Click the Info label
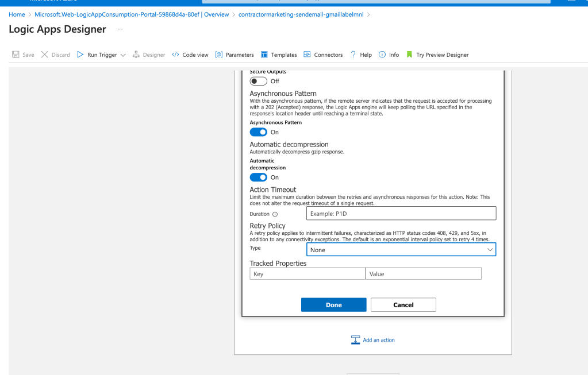Screen dimensions: 588x375 394,55
